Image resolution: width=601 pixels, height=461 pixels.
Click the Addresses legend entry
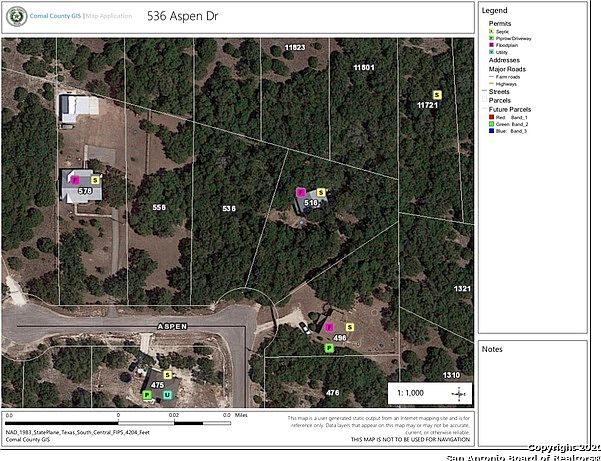coord(504,60)
